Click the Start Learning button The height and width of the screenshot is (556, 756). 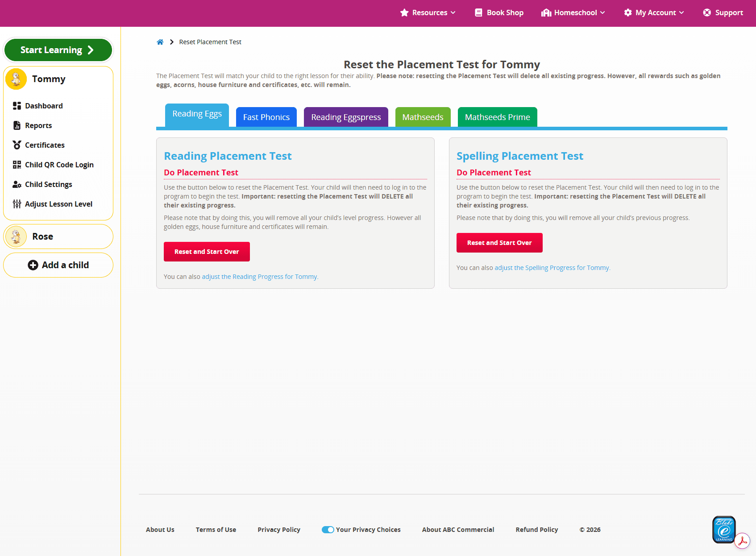58,50
